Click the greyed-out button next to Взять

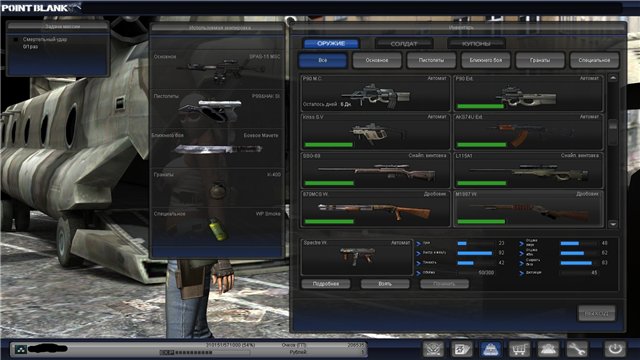(x=444, y=284)
